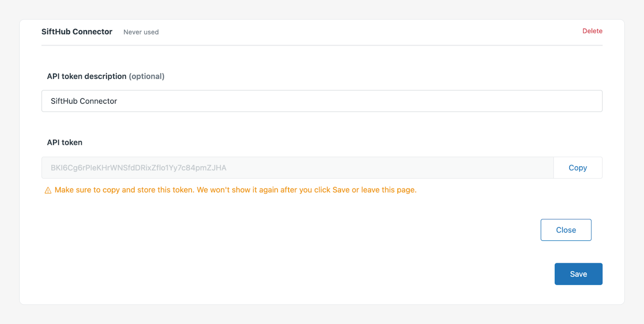Focus the API token description field
Image resolution: width=644 pixels, height=324 pixels.
(x=322, y=101)
